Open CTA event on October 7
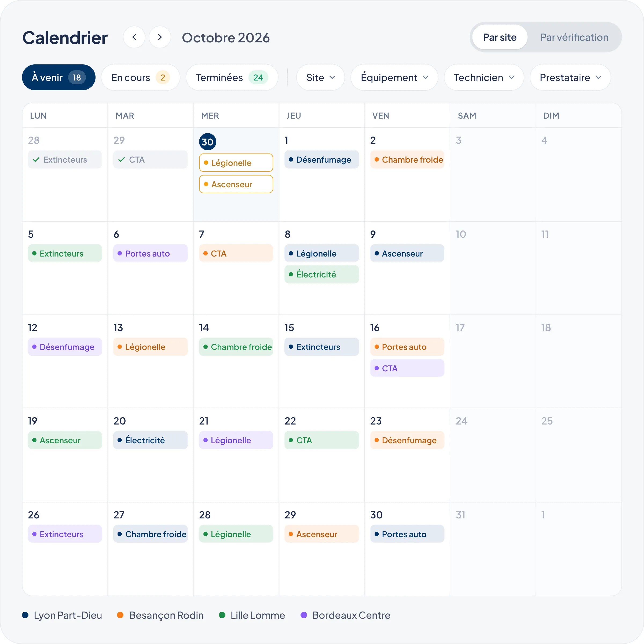 [x=236, y=253]
